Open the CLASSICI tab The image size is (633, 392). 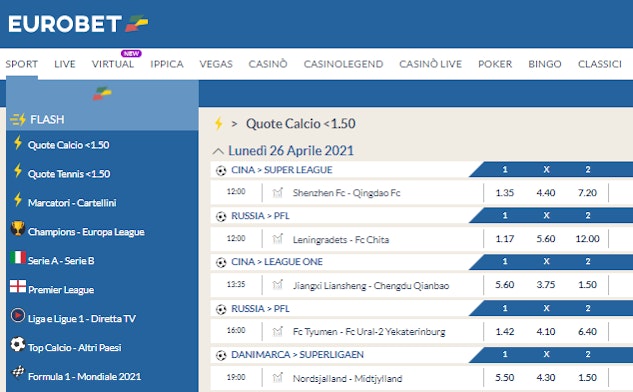pyautogui.click(x=600, y=64)
